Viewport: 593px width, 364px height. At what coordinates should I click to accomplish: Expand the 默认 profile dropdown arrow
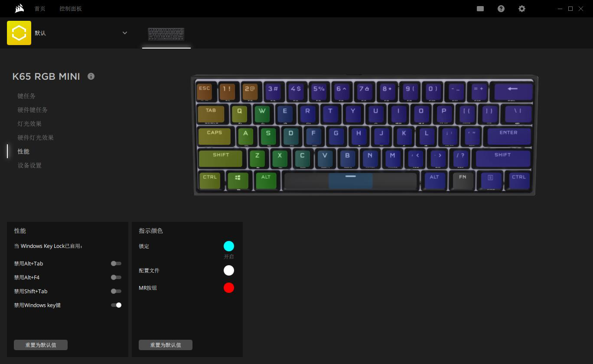tap(125, 33)
